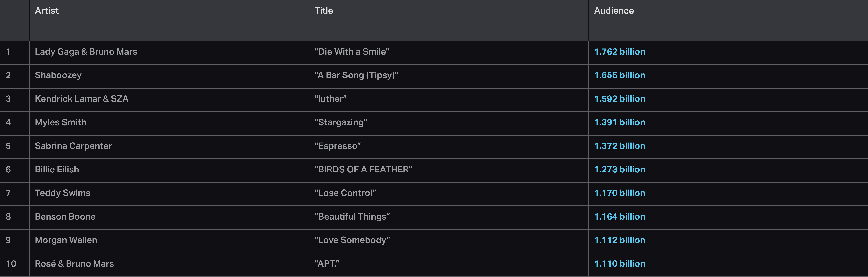Open the 1.110 billion audience link
Screen dimensions: 868x277
coord(619,264)
